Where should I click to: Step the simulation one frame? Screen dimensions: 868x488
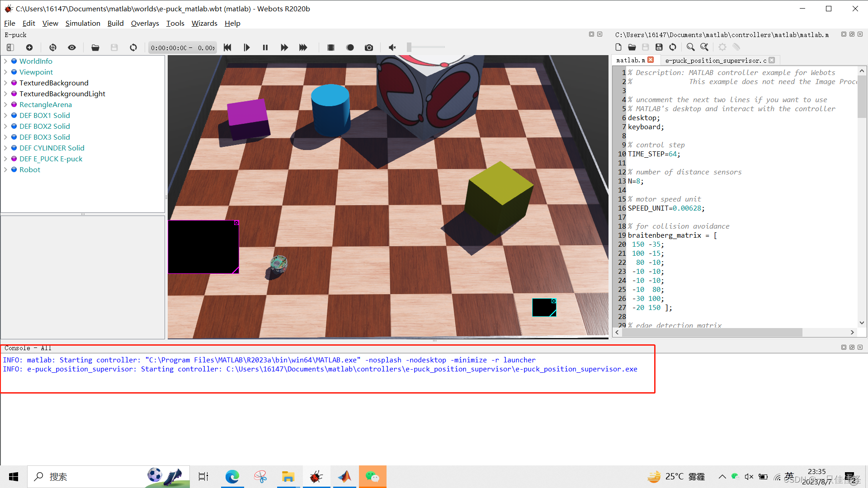246,47
